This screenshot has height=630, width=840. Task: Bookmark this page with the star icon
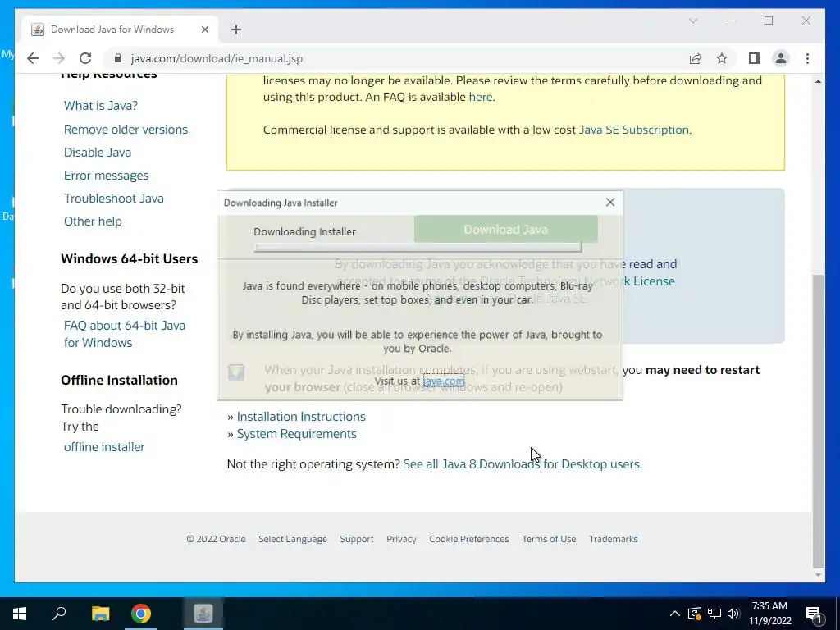[722, 58]
